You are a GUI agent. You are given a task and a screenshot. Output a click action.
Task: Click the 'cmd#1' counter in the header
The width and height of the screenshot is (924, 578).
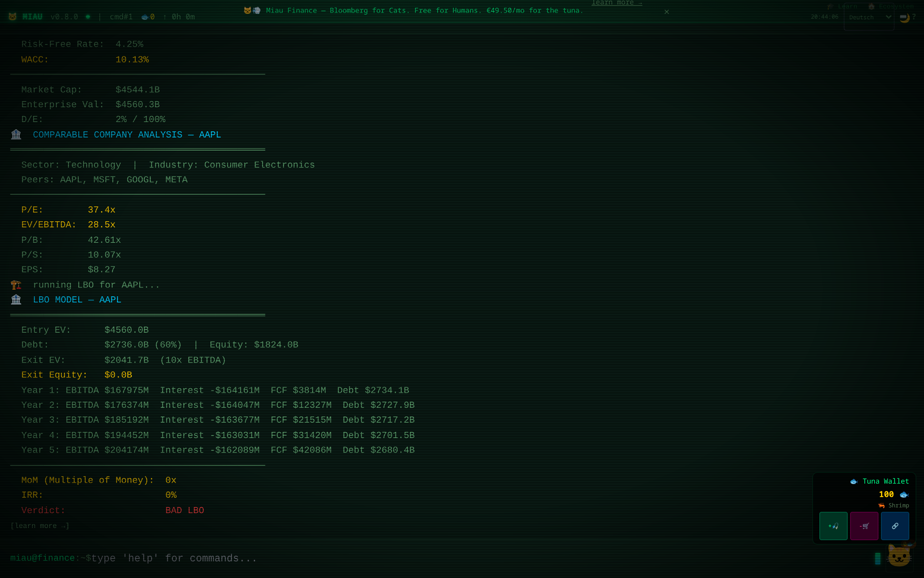pos(121,17)
